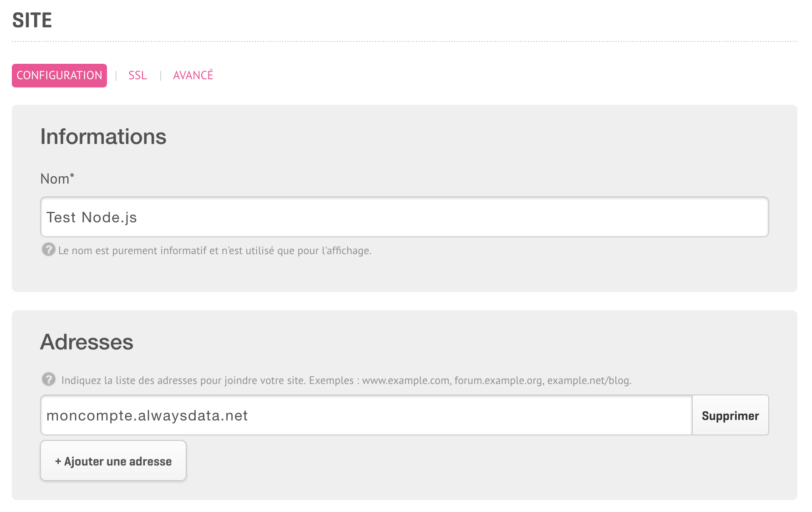Switch to the SSL tab
This screenshot has width=812, height=512.
137,75
